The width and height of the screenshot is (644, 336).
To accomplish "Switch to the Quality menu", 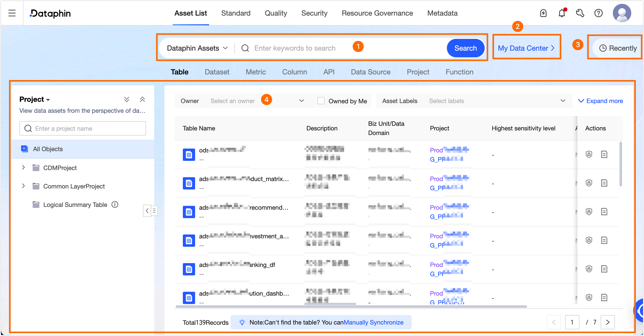I will click(276, 13).
